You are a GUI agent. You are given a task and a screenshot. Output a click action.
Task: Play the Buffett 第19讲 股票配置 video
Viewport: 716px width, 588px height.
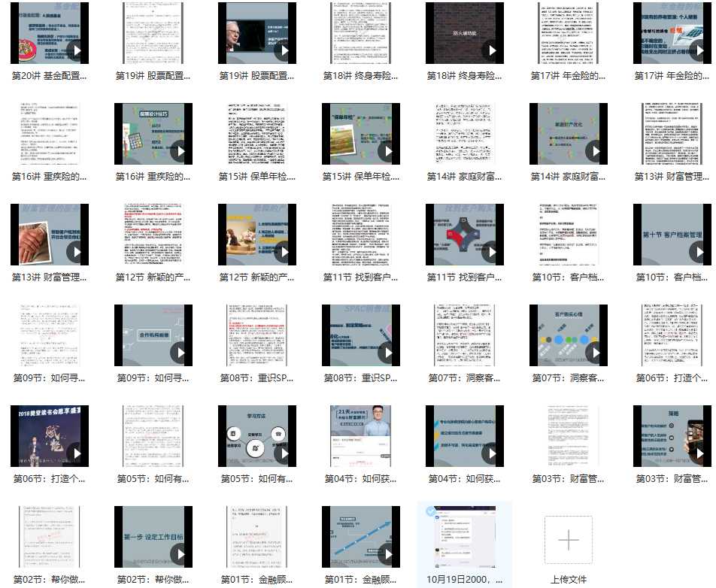[284, 51]
